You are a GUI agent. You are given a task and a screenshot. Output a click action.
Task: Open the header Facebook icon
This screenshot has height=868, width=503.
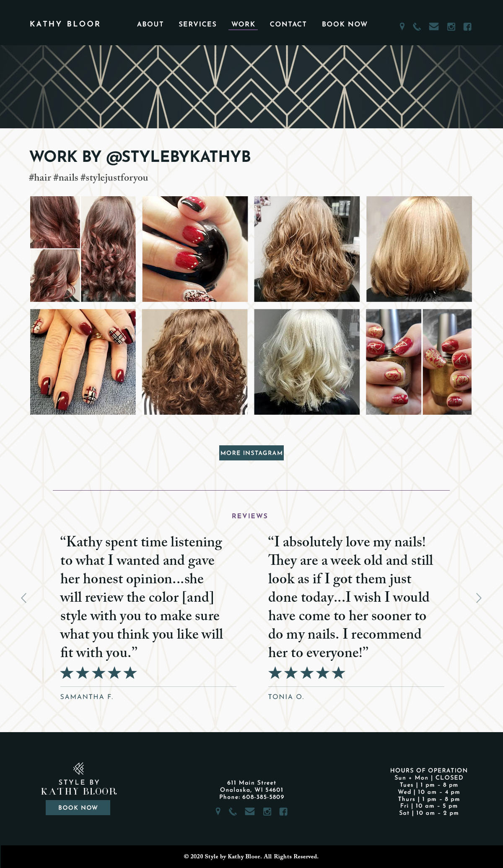click(x=467, y=27)
